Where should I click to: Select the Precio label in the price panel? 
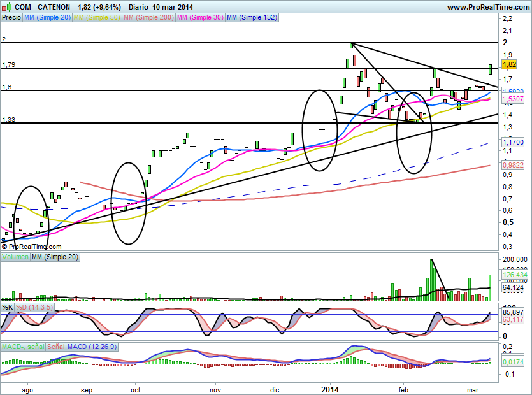11,18
